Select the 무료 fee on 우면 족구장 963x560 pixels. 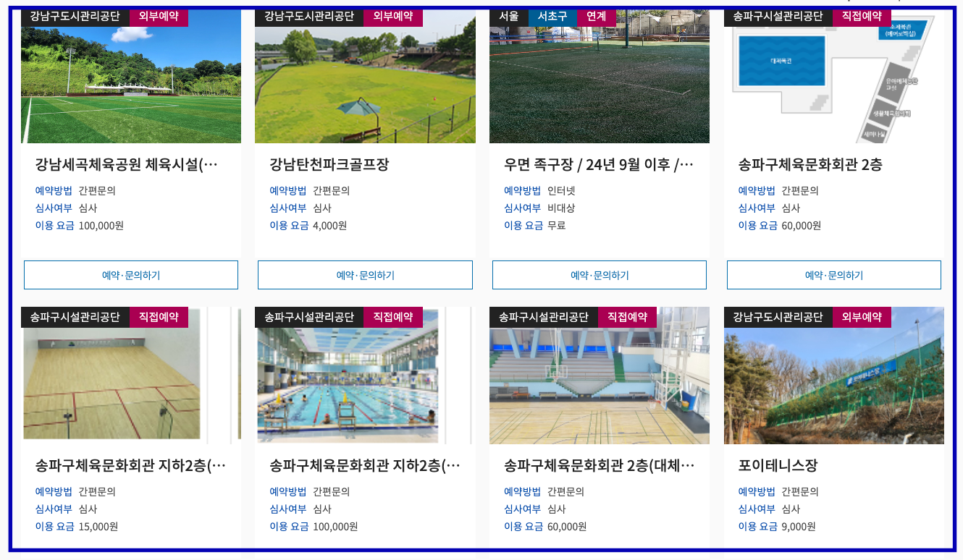tap(556, 226)
